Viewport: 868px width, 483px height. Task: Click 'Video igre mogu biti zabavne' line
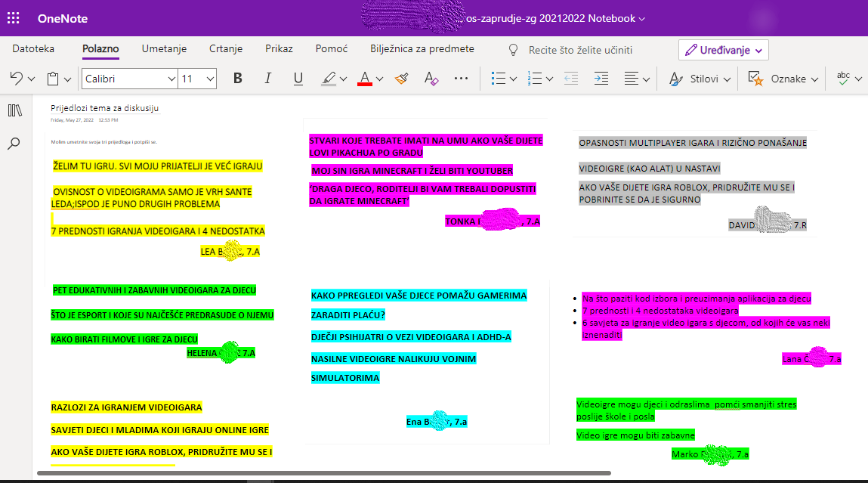pyautogui.click(x=635, y=435)
